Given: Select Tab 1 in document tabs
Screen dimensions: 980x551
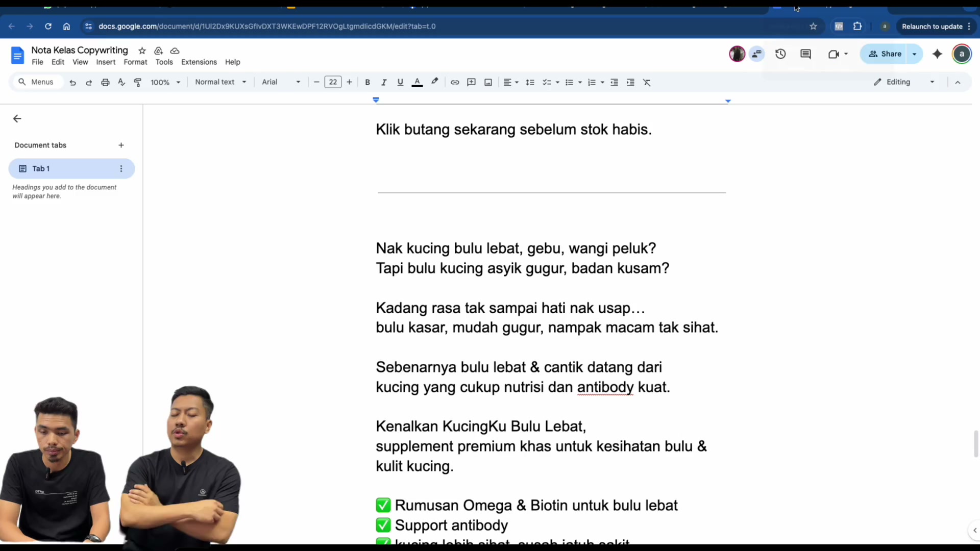Looking at the screenshot, I should tap(71, 168).
